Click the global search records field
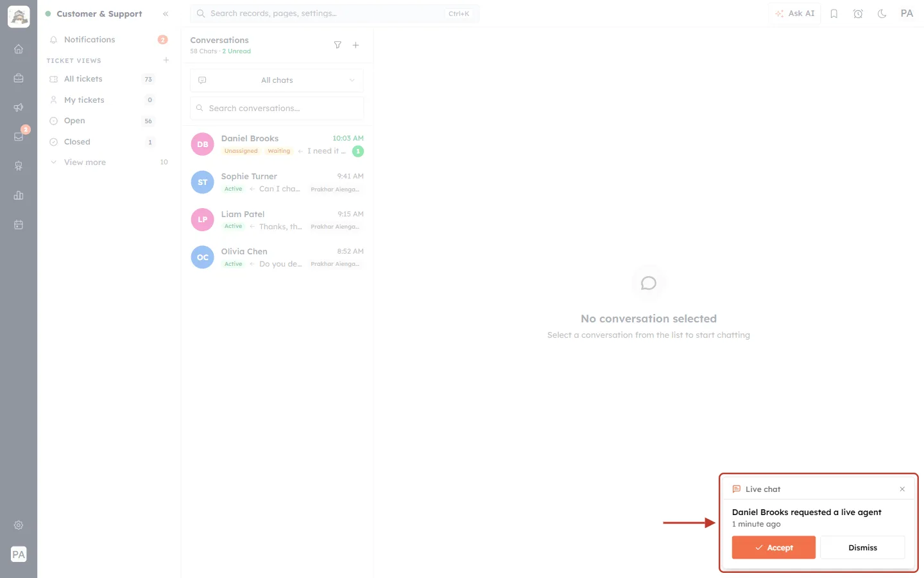This screenshot has width=924, height=578. 334,13
